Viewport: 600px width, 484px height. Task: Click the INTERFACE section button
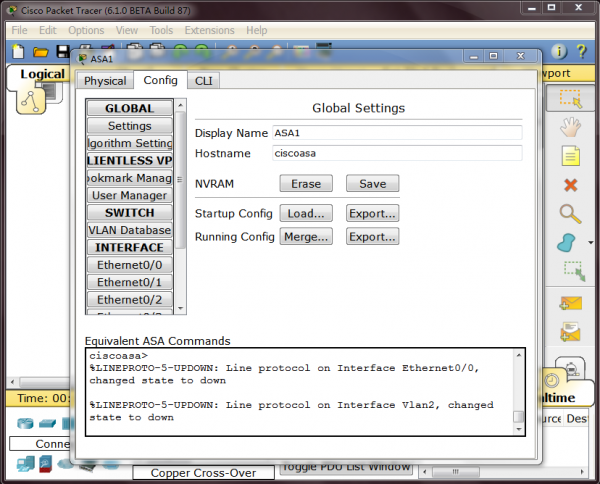pos(129,248)
